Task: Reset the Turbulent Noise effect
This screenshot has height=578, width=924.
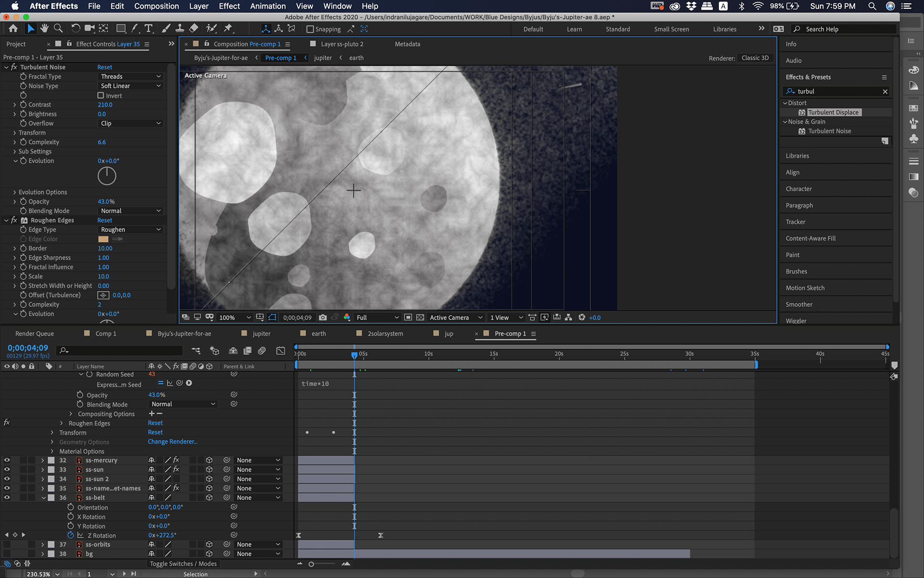Action: point(104,67)
